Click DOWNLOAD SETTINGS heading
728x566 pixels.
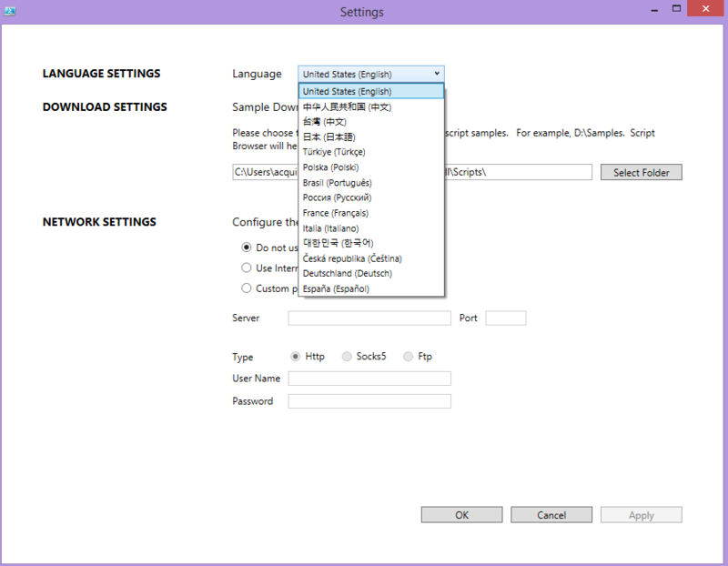[105, 106]
